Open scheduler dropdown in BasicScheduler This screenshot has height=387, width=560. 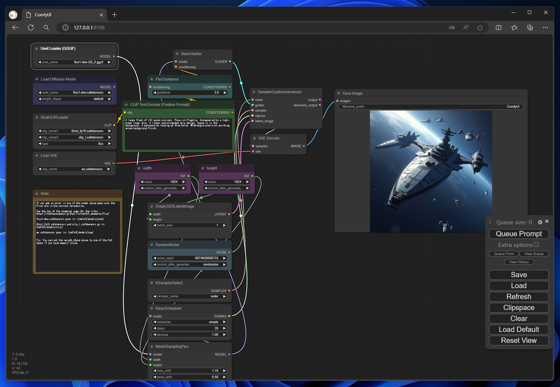[190, 322]
